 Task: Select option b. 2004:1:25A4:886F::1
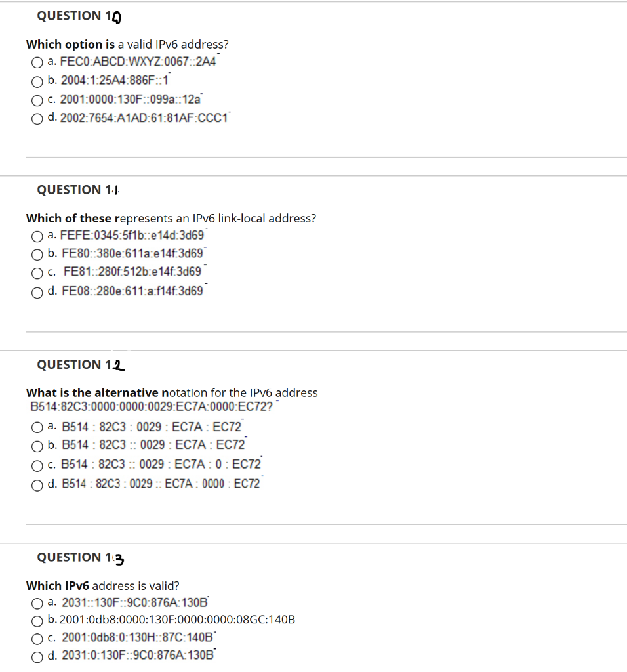37,81
